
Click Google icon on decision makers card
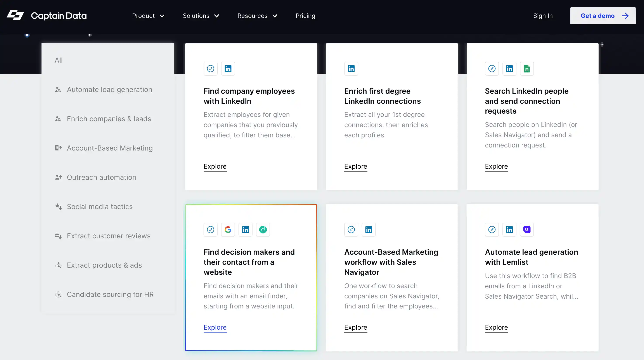tap(228, 230)
